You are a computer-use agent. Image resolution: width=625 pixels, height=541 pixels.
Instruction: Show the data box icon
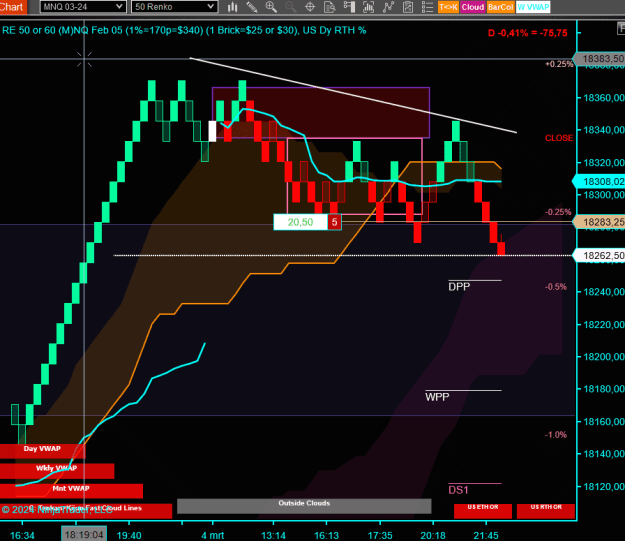(330, 7)
